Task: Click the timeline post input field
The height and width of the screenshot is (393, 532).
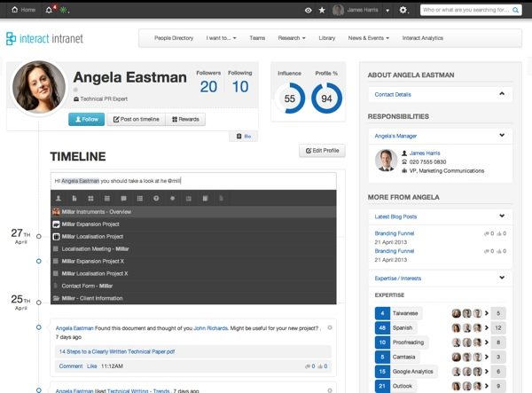Action: pyautogui.click(x=193, y=181)
